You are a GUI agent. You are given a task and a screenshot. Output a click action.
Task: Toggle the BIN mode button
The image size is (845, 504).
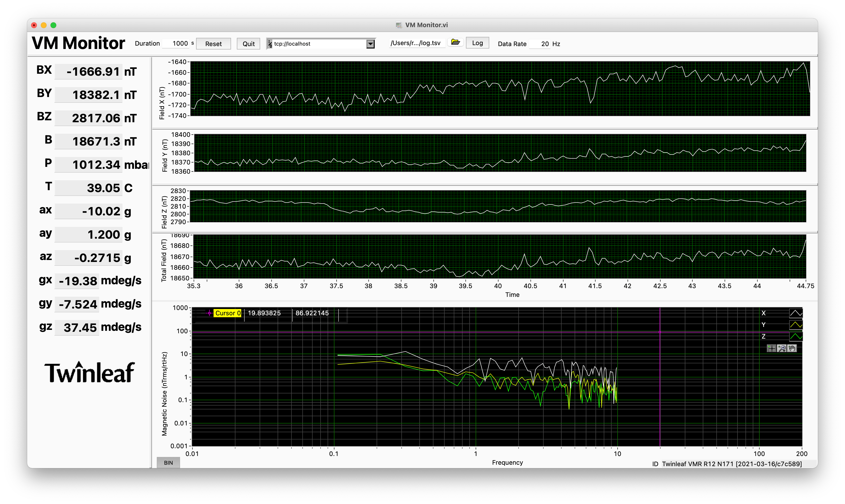tap(168, 463)
